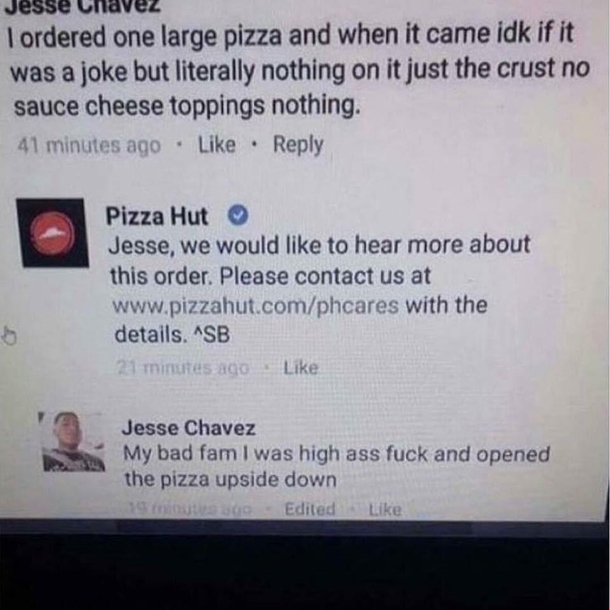This screenshot has height=610, width=610.
Task: Like the pizza upside down reply
Action: click(385, 509)
